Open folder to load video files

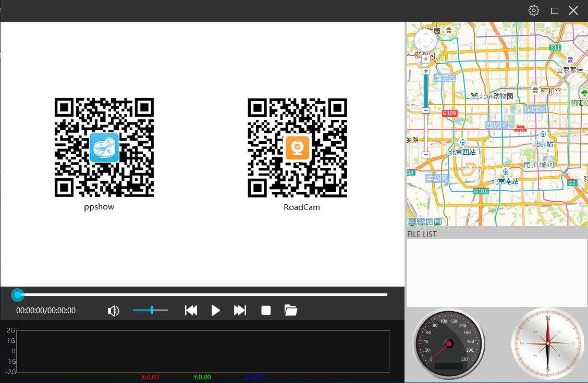[x=291, y=311]
